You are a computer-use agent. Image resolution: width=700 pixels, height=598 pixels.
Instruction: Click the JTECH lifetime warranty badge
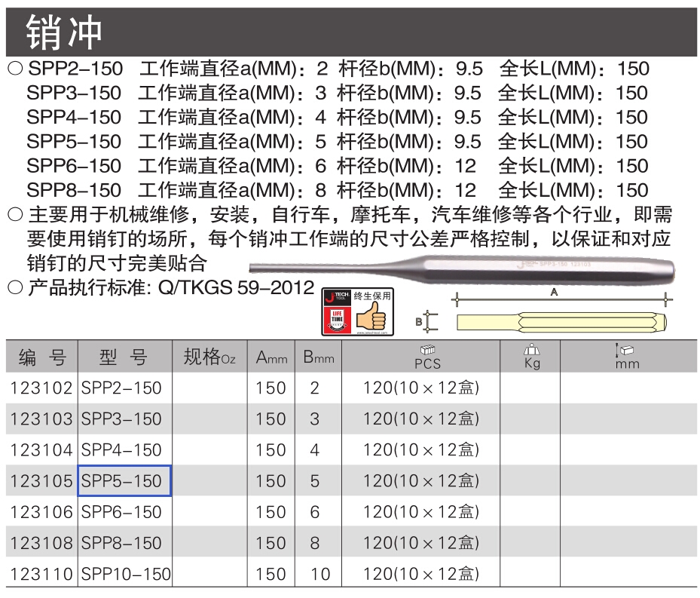358,312
